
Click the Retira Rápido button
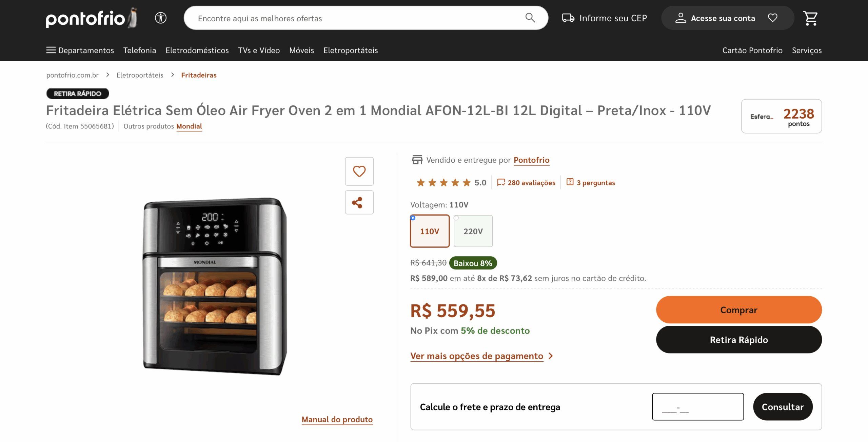(738, 340)
